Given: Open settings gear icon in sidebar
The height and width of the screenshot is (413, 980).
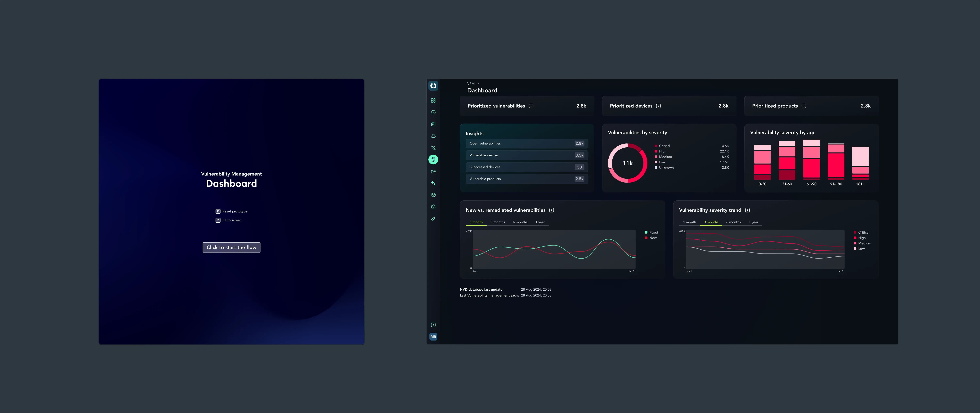Looking at the screenshot, I should click(x=433, y=207).
